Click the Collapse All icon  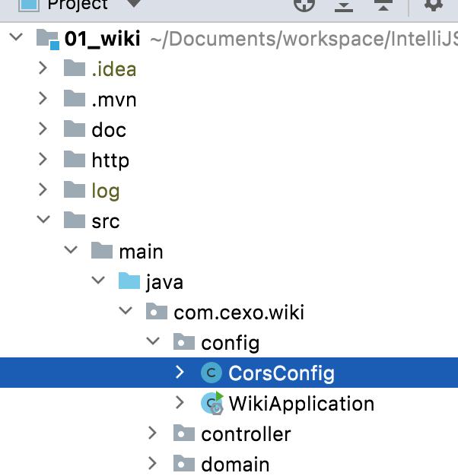pyautogui.click(x=383, y=5)
